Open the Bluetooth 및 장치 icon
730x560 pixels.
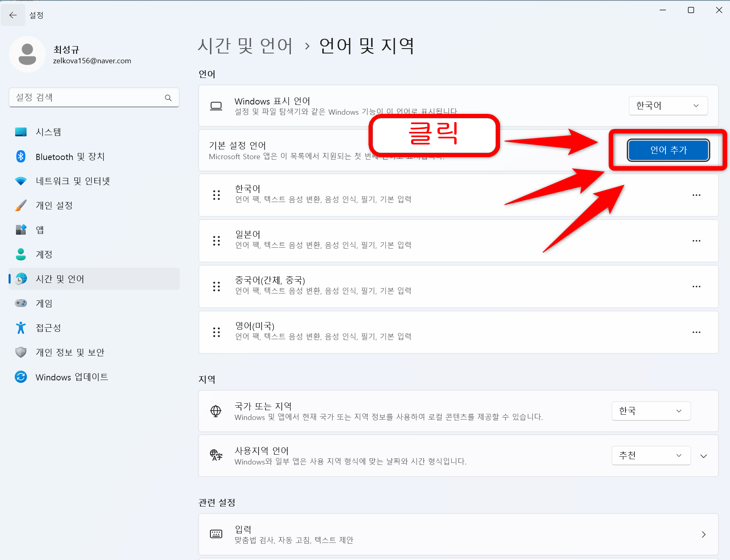[21, 156]
